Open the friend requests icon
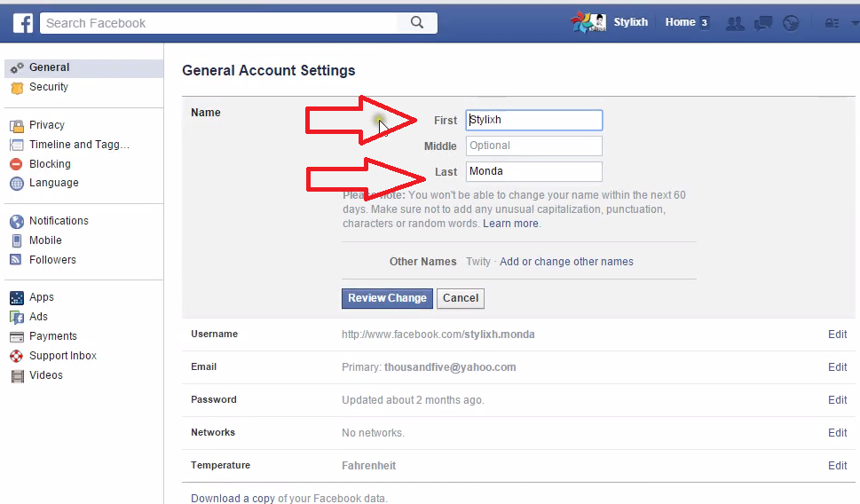The image size is (860, 504). [734, 23]
